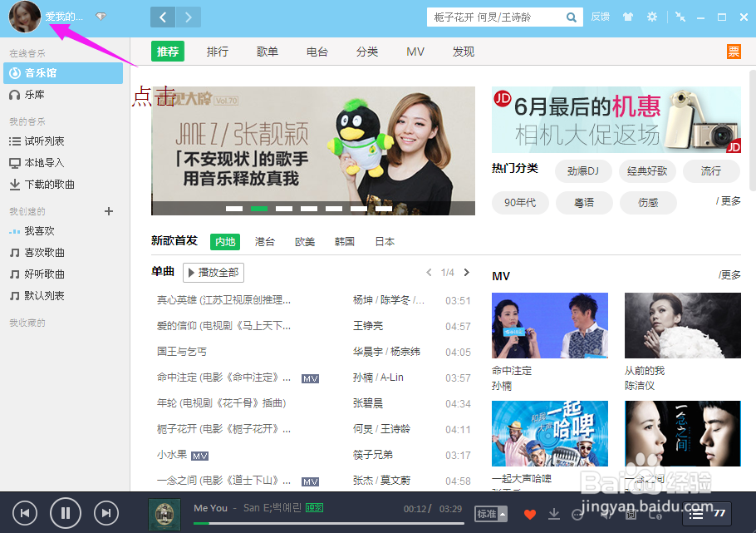Click the 反馈 feedback link
The width and height of the screenshot is (756, 533).
pos(601,17)
